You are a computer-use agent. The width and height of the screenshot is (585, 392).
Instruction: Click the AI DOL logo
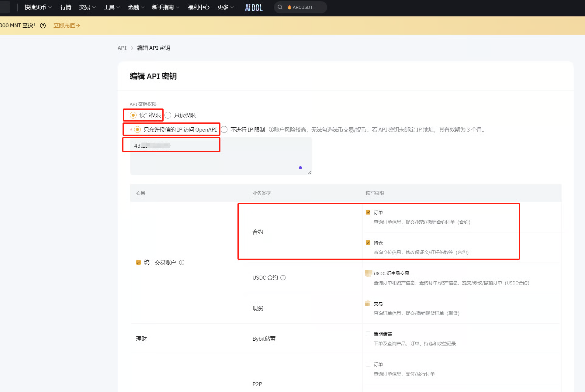pyautogui.click(x=254, y=7)
